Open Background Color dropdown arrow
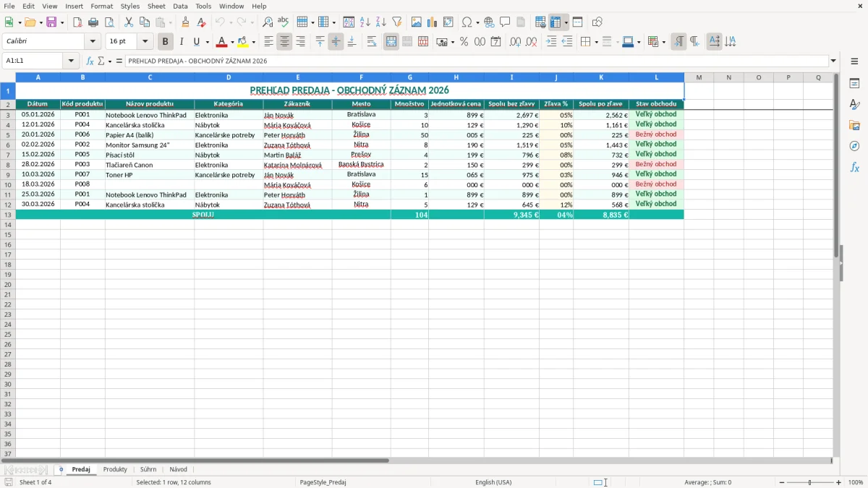Screen dimensions: 868x488 coord(253,42)
